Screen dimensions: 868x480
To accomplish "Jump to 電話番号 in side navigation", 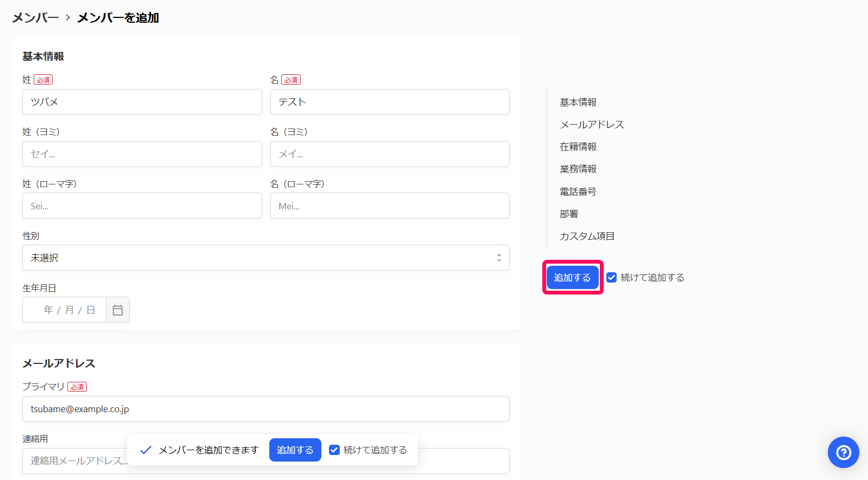I will pos(578,191).
